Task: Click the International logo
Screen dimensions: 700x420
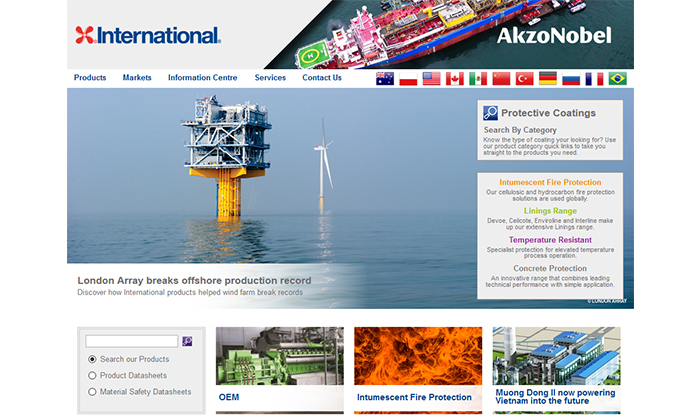Action: pos(148,35)
